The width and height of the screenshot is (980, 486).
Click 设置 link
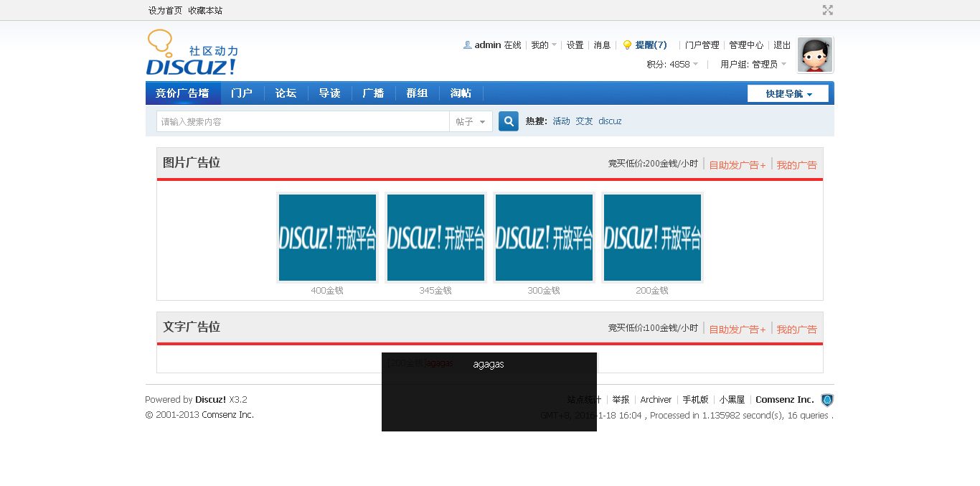coord(575,45)
